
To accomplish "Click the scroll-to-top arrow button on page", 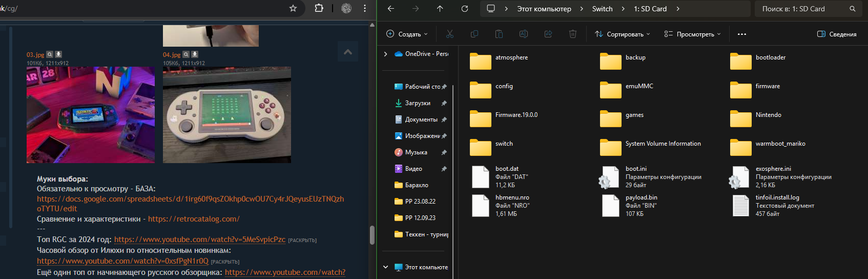I will 348,52.
